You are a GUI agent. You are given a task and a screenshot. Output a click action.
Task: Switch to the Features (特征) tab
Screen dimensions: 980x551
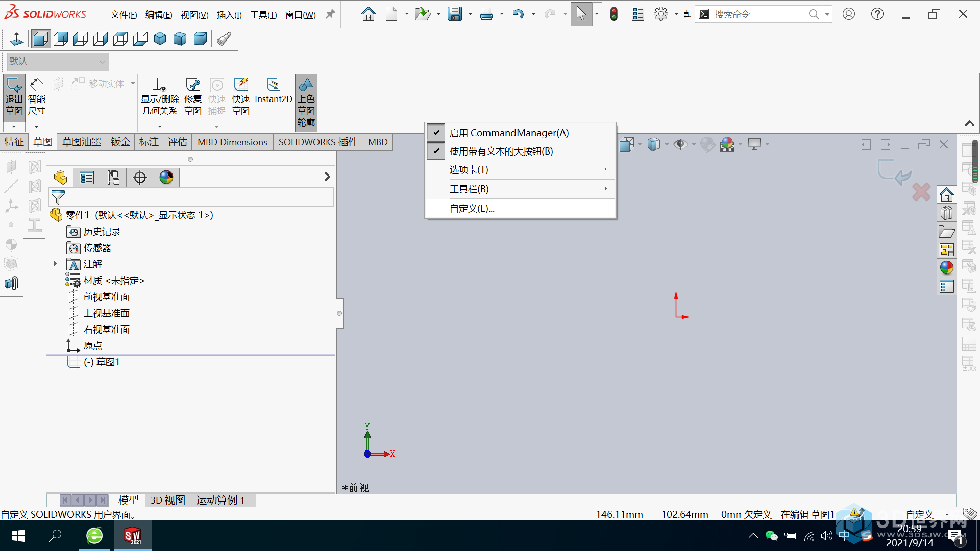pos(14,142)
